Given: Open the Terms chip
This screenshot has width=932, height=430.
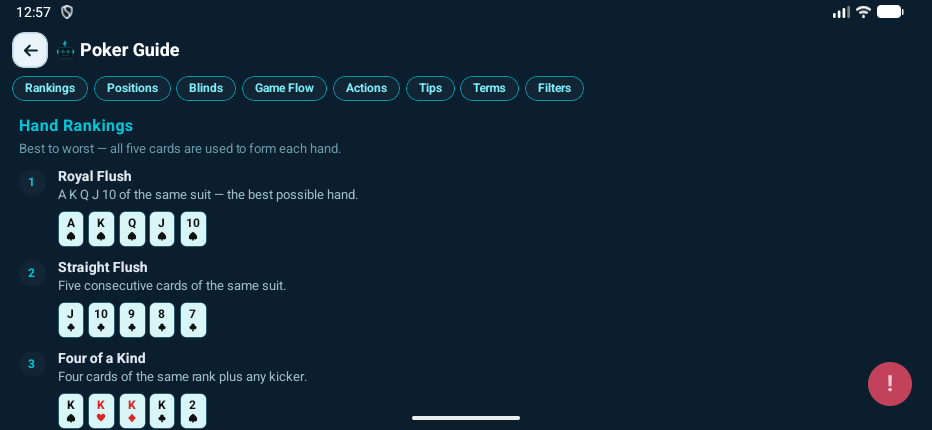Looking at the screenshot, I should 489,88.
